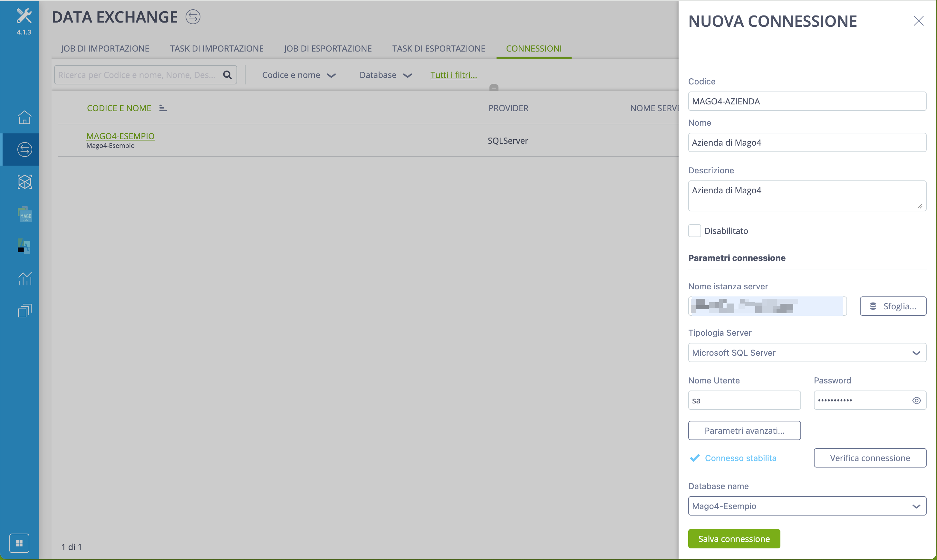Click Verifica connessione button
937x560 pixels.
(870, 458)
